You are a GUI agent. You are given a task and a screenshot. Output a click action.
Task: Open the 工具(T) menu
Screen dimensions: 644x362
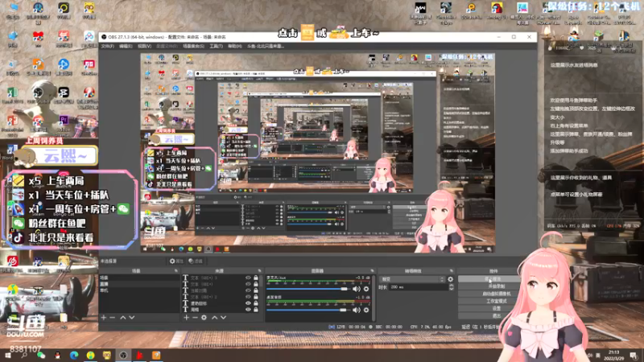[x=216, y=47]
